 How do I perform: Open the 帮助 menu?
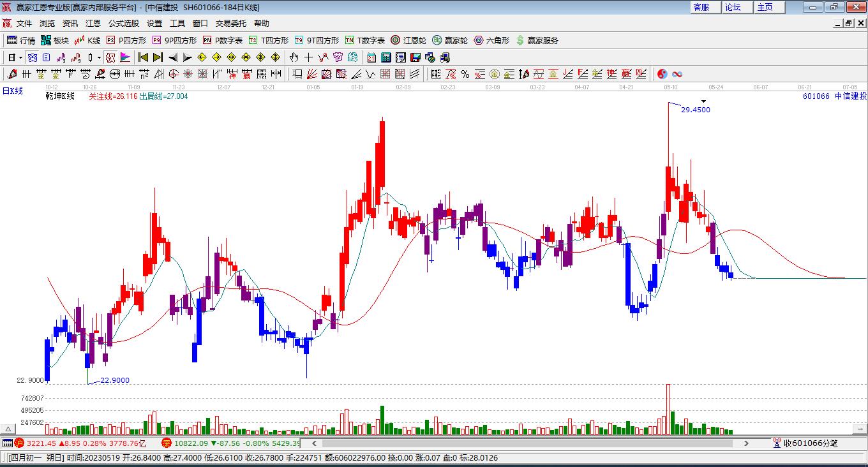pos(262,24)
